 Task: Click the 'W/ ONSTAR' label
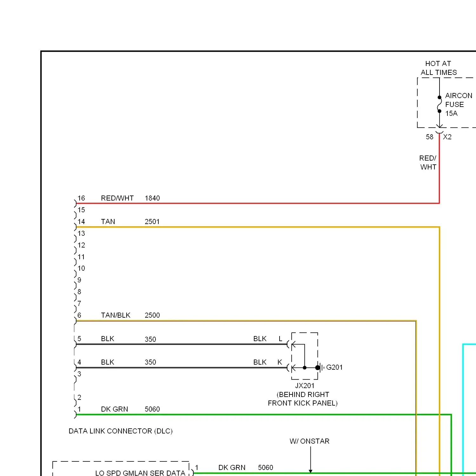[x=309, y=441]
